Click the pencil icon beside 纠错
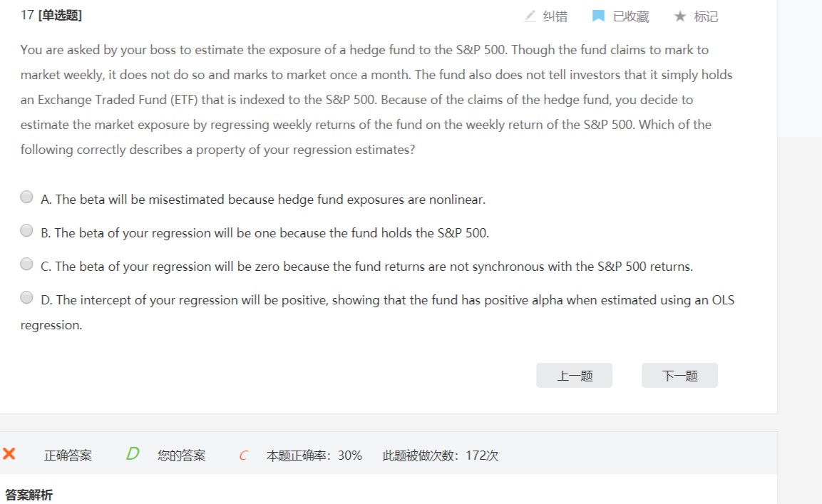 coord(530,16)
